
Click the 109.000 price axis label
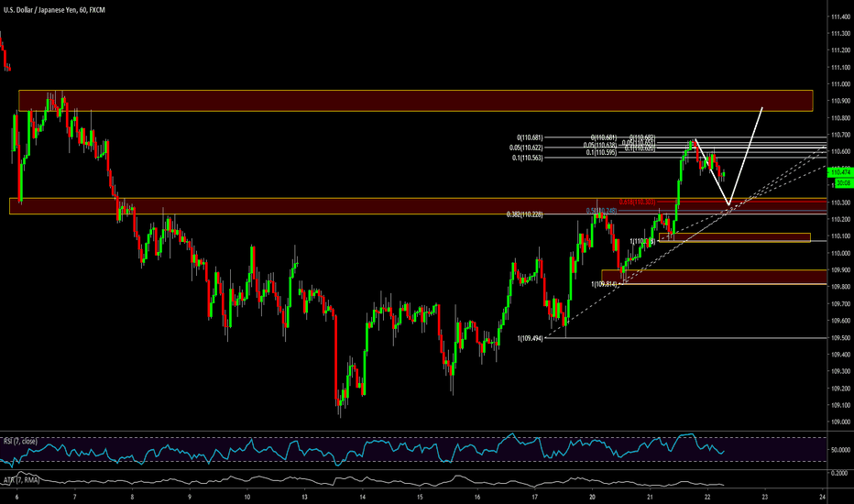[x=841, y=422]
